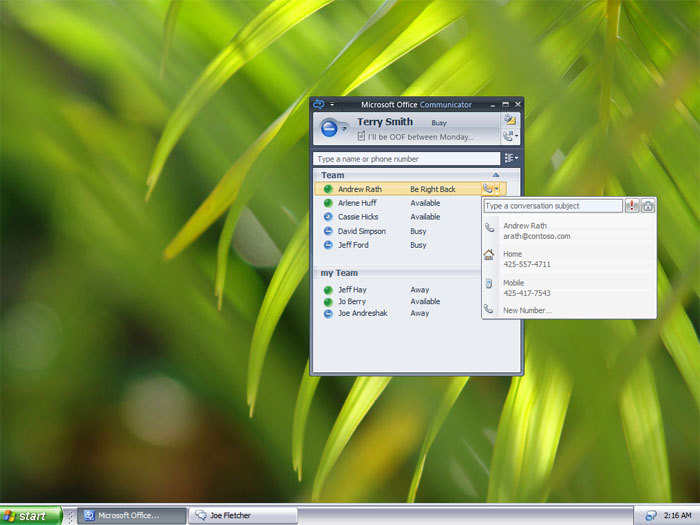The width and height of the screenshot is (700, 525).
Task: Click Jeff Hay's green presence icon
Action: (328, 290)
